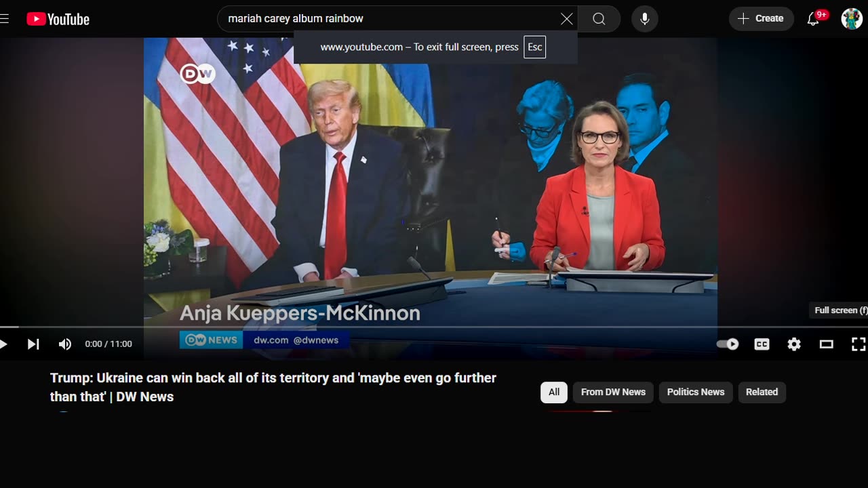Switch to theater mode
This screenshot has width=868, height=488.
pyautogui.click(x=826, y=344)
